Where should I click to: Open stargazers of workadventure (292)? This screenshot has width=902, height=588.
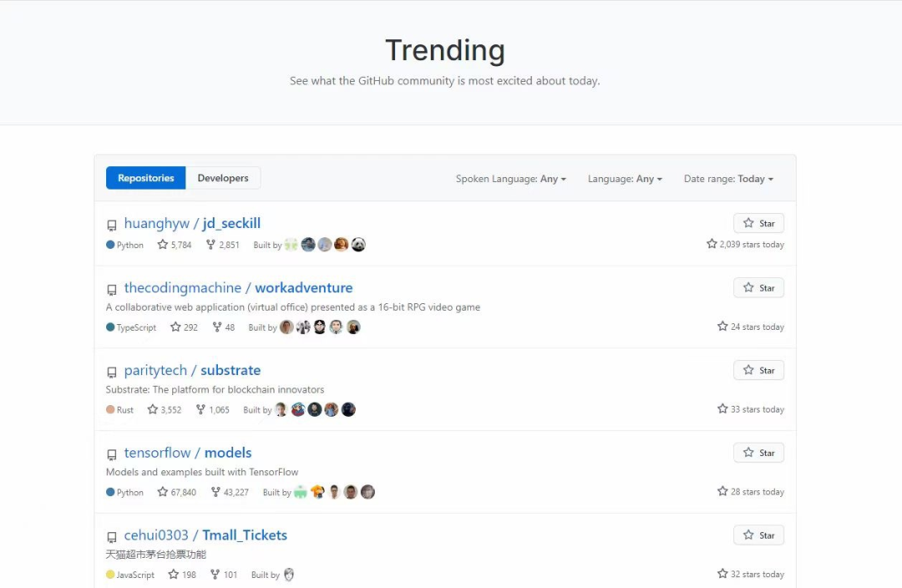(x=184, y=327)
